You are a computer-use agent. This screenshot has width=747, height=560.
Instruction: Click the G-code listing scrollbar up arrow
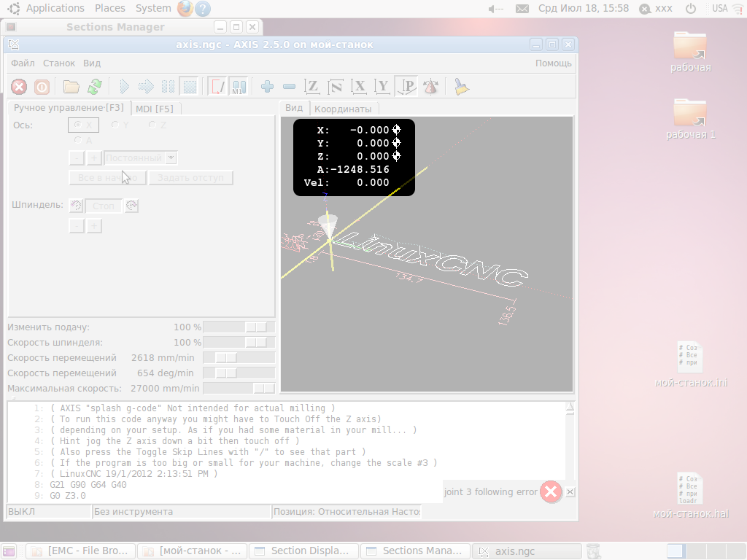[570, 407]
